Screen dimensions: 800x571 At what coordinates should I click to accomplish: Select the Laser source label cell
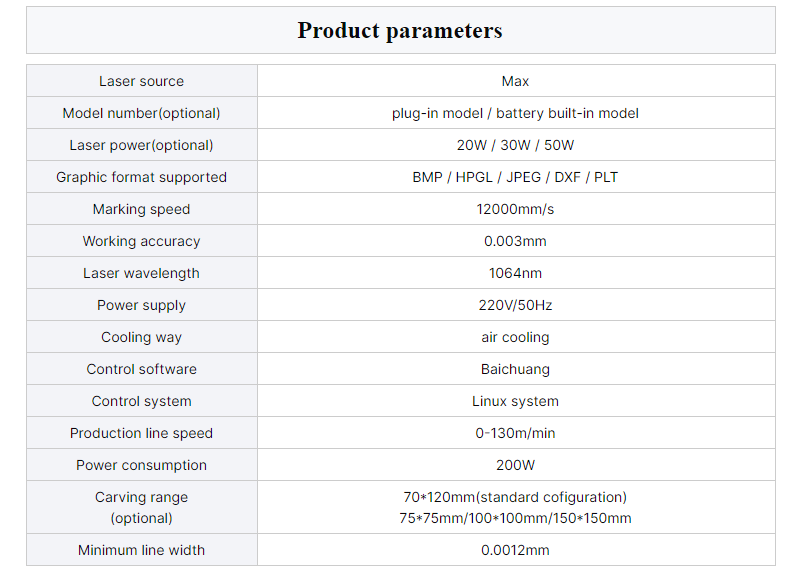(x=142, y=81)
